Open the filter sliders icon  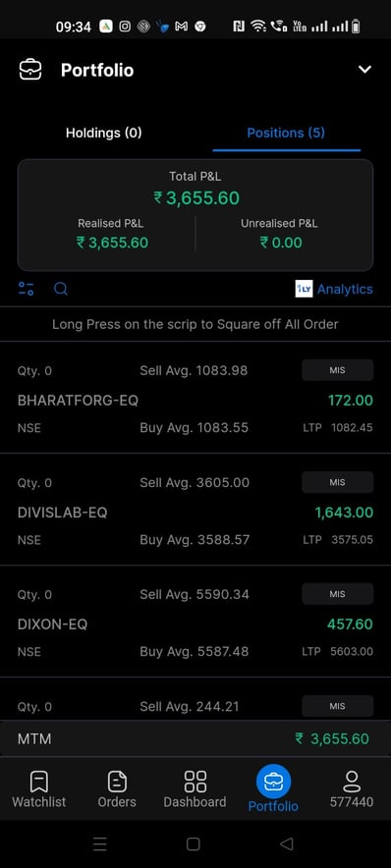[26, 289]
